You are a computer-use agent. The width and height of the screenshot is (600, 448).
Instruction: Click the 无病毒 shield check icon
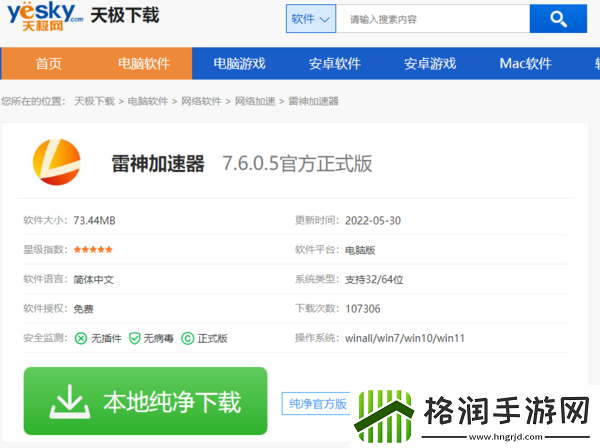tap(135, 339)
